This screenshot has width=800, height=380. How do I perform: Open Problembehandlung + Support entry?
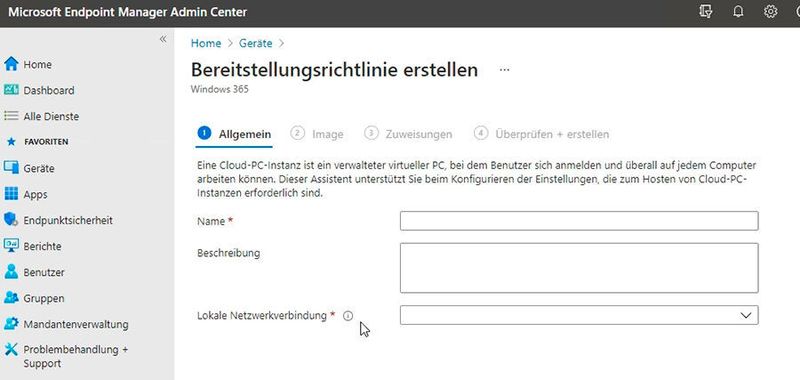76,357
